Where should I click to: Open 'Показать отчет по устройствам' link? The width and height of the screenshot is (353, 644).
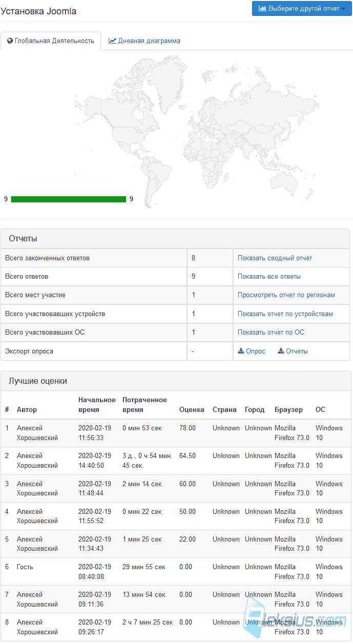(285, 314)
